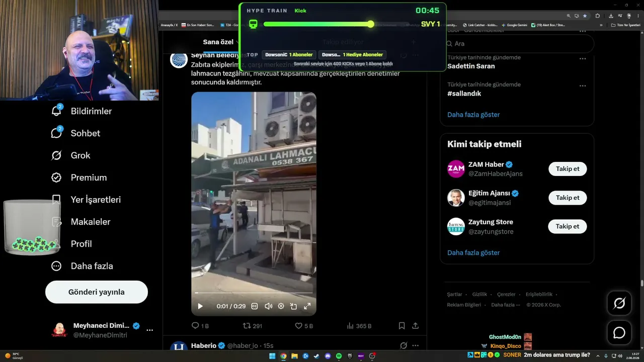
Task: Focus the Ara search field
Action: 517,44
